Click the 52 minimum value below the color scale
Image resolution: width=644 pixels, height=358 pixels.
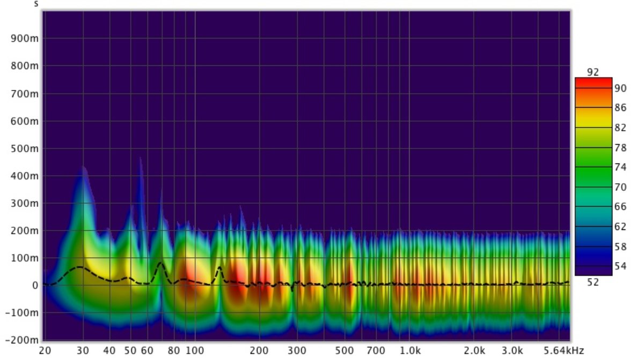pos(593,282)
